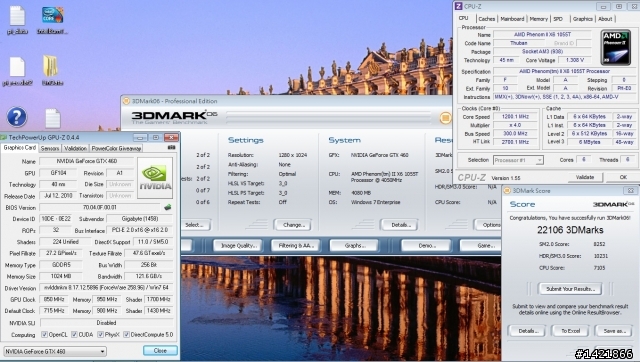The image size is (640, 362).
Task: Open Graphs in 3DMark06
Action: coord(354,246)
